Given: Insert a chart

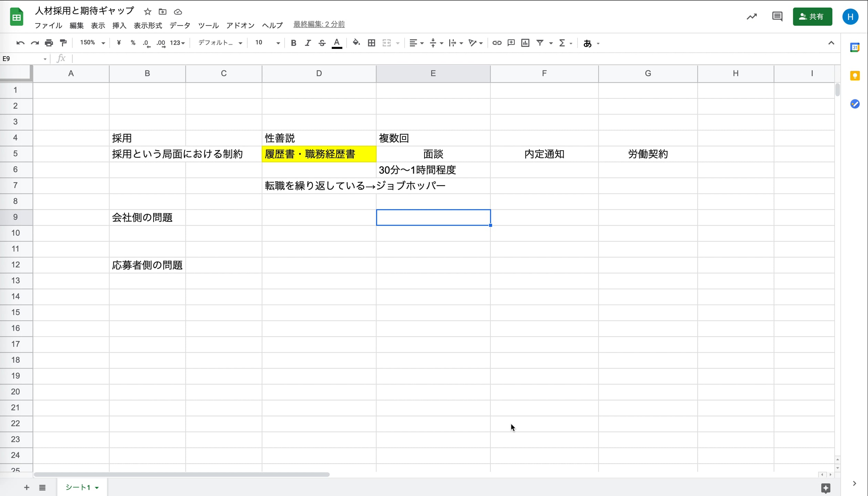Looking at the screenshot, I should pyautogui.click(x=525, y=43).
